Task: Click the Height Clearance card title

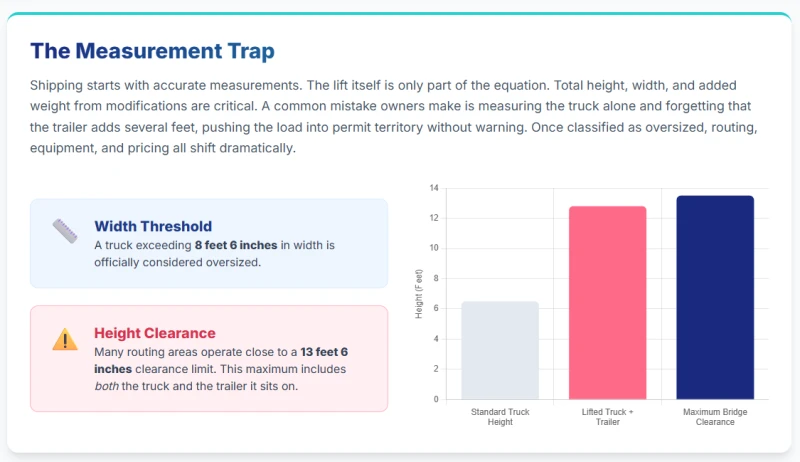Action: click(155, 333)
